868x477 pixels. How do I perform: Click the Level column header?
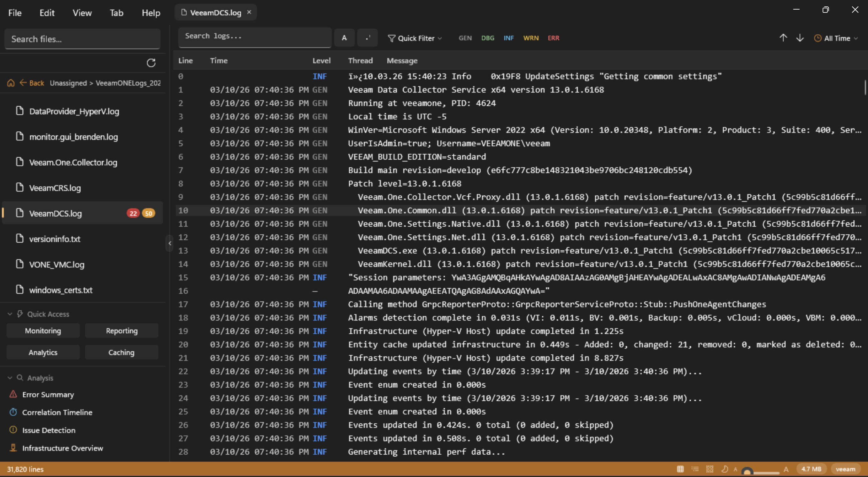pyautogui.click(x=322, y=61)
